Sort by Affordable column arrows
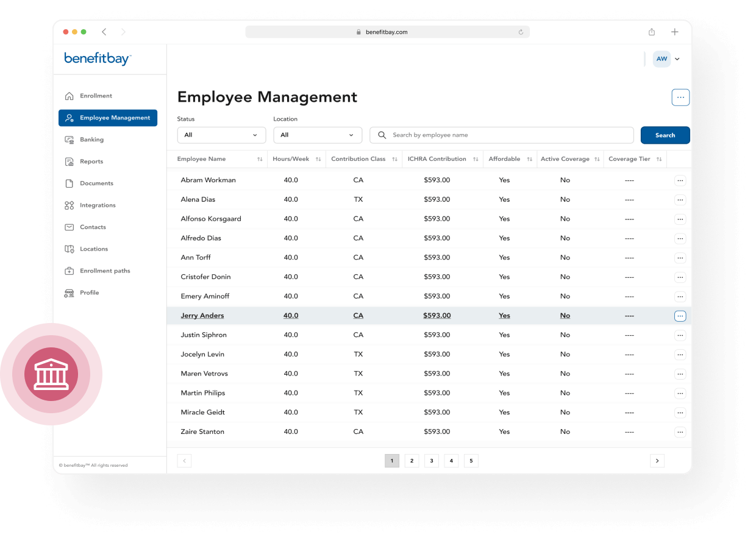This screenshot has height=543, width=756. point(529,159)
